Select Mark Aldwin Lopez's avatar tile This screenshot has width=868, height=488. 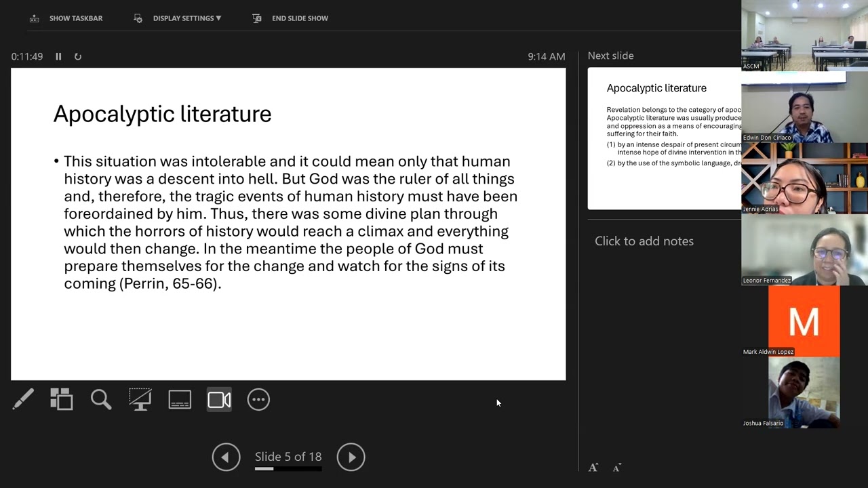point(804,321)
